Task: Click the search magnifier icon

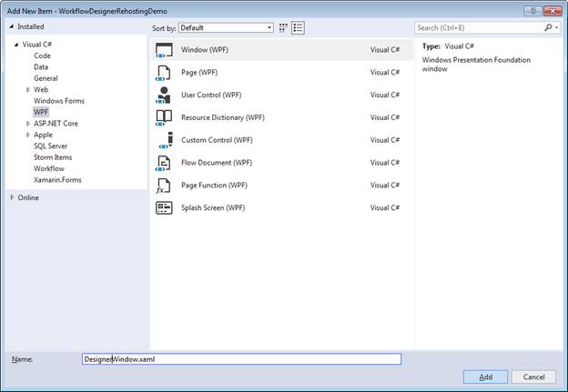Action: tap(548, 27)
